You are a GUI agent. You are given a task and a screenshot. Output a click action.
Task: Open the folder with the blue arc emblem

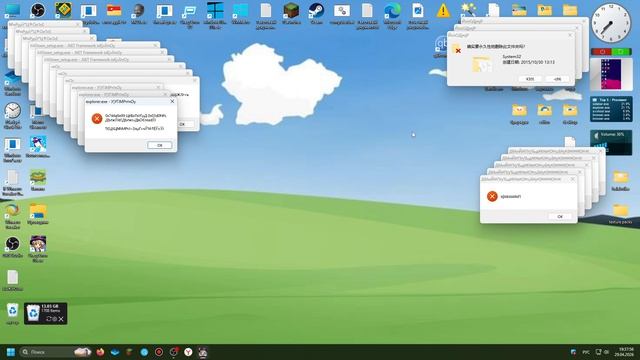[544, 110]
